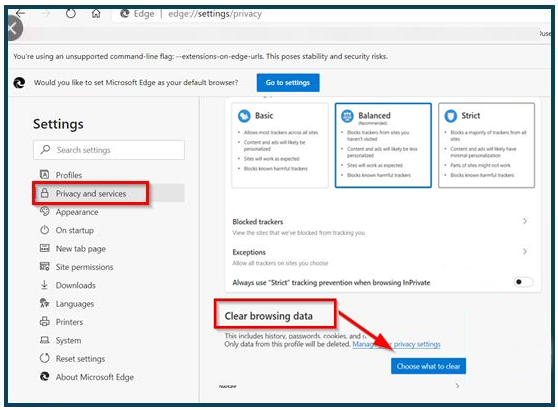Expand the Exceptions chevron

(525, 251)
